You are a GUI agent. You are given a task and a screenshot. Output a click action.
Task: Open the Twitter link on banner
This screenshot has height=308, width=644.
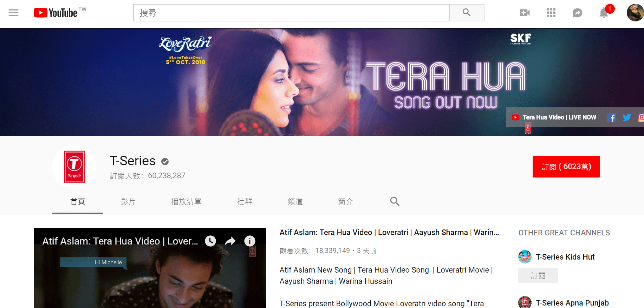click(627, 118)
